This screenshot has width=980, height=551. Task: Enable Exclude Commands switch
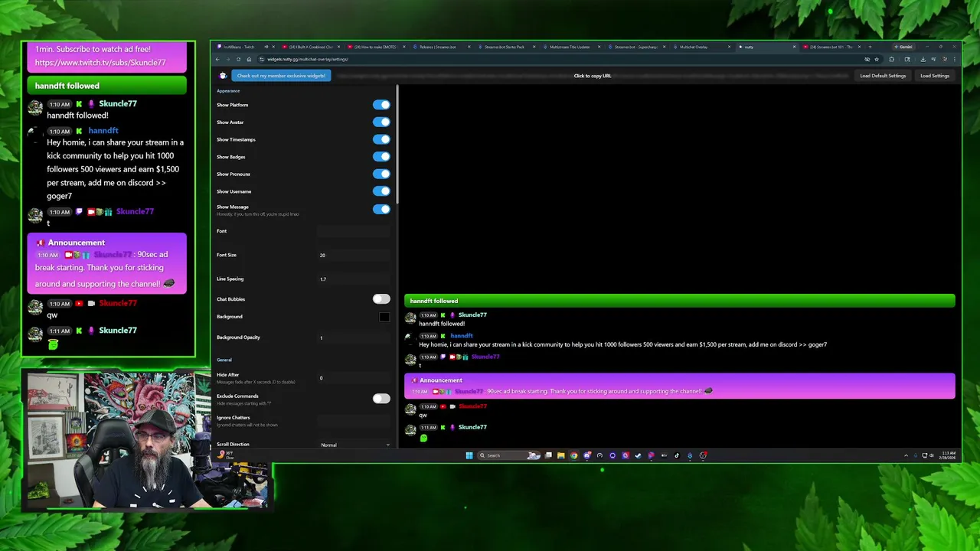click(x=381, y=399)
